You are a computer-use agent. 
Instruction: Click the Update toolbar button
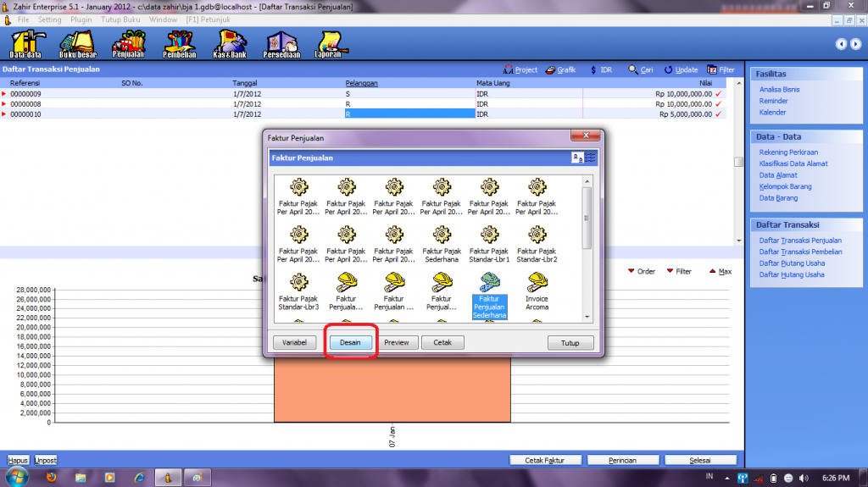tap(681, 69)
